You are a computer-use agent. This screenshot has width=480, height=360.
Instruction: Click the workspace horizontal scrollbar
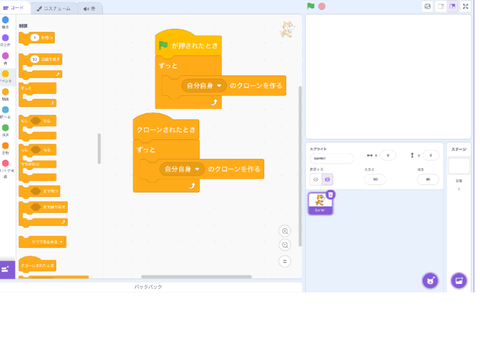point(196,277)
